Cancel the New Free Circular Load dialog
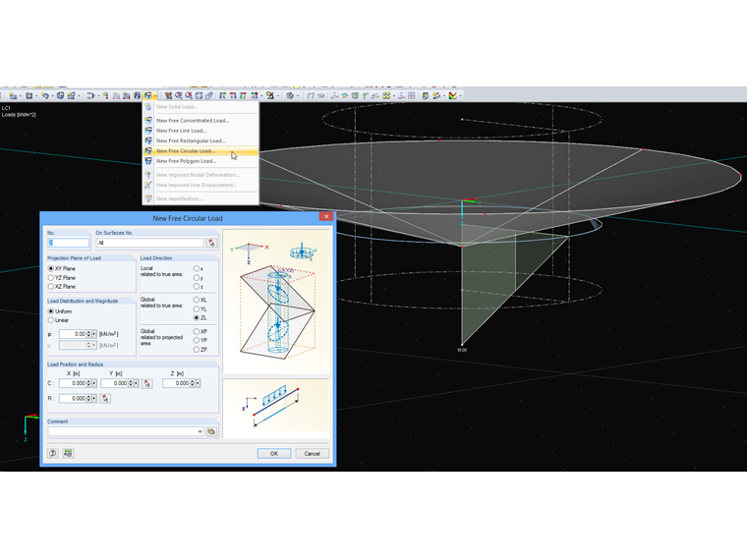747x560 pixels. point(312,453)
